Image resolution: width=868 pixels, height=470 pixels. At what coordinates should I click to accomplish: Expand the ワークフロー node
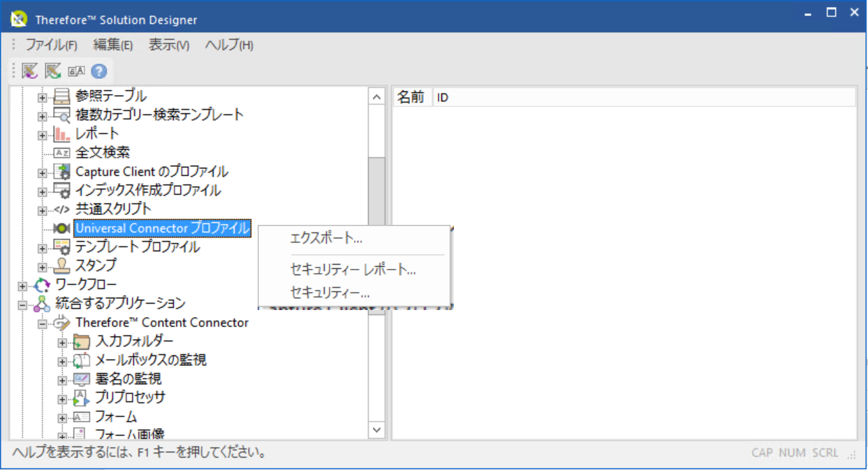pyautogui.click(x=22, y=286)
